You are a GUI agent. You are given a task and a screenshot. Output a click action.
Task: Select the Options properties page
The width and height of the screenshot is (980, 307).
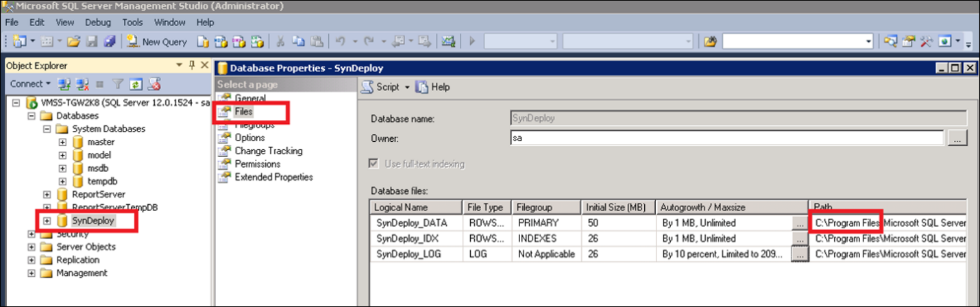[x=249, y=137]
